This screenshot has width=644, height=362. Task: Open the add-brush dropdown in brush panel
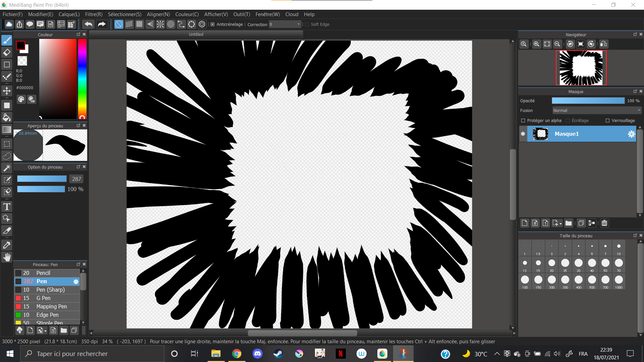click(46, 331)
